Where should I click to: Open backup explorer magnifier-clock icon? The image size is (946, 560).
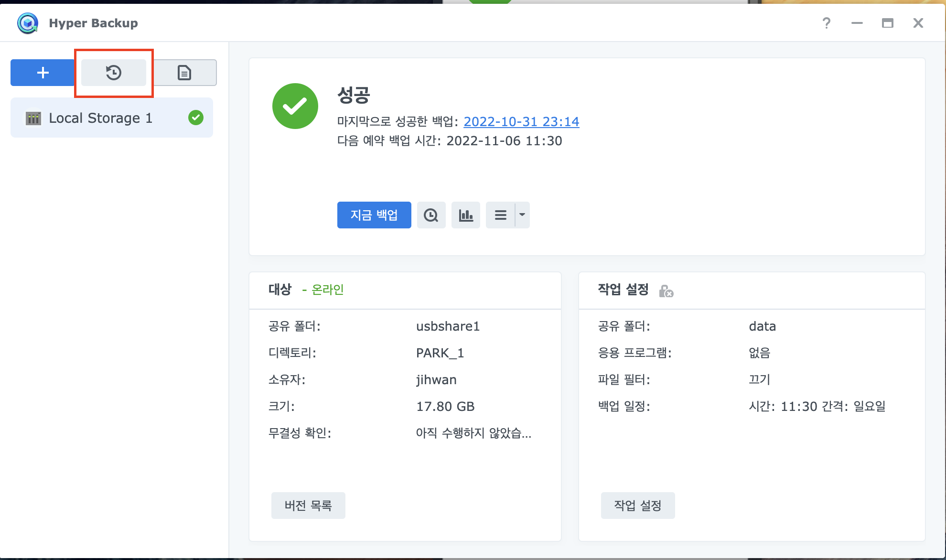pos(431,215)
